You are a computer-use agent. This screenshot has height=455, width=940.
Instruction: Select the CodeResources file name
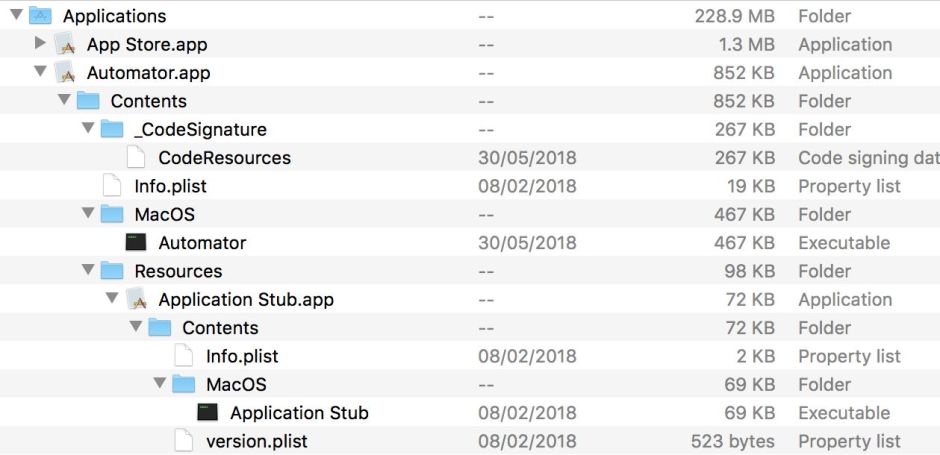pyautogui.click(x=224, y=158)
